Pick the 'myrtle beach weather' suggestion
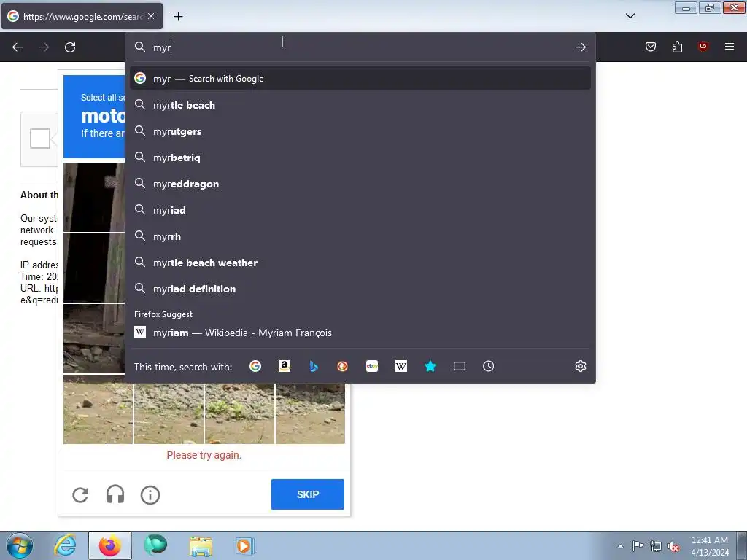 click(360, 262)
